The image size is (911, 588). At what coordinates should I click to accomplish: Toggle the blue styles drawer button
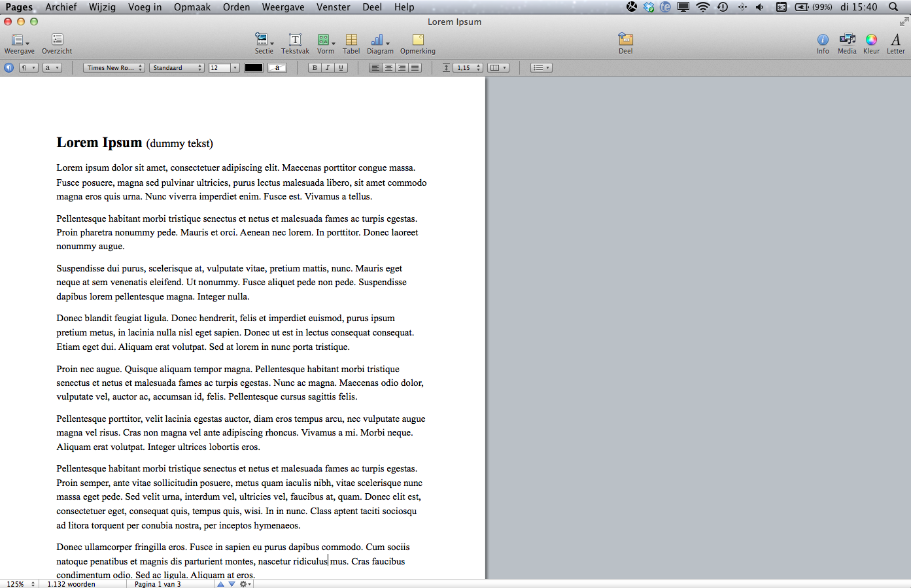tap(9, 67)
